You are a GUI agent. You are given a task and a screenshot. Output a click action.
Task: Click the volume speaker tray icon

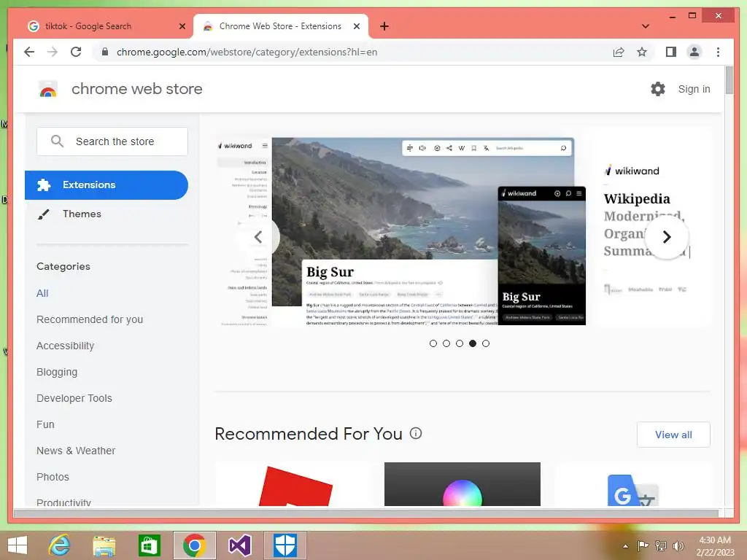coord(678,545)
